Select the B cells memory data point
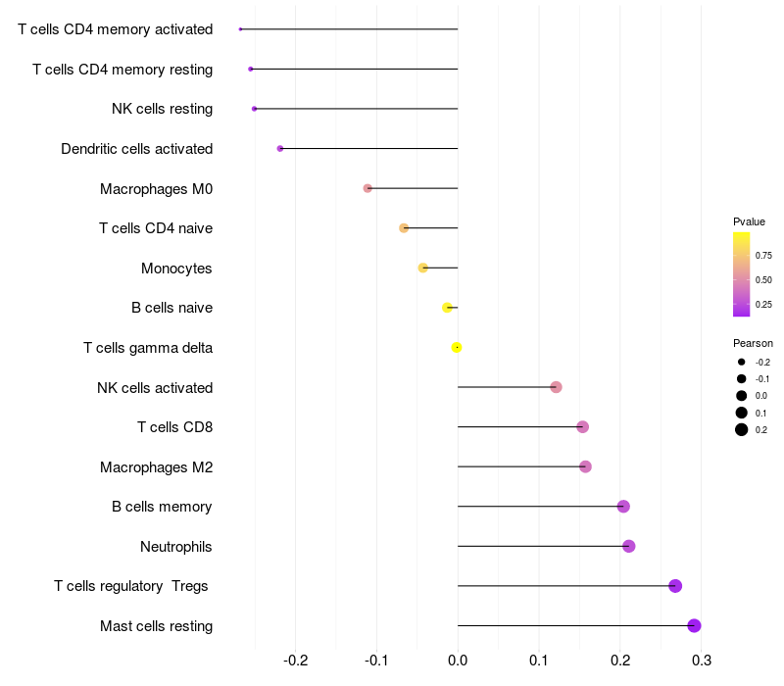 tap(623, 507)
